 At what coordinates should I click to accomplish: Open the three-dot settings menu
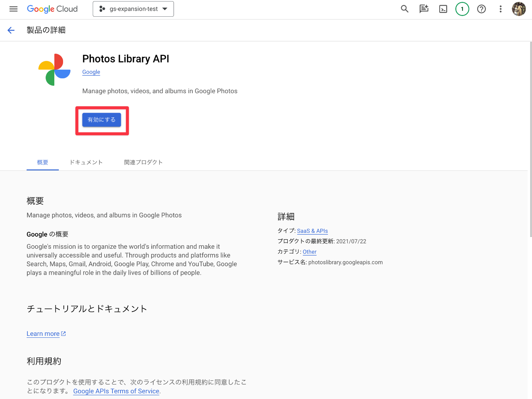point(500,9)
